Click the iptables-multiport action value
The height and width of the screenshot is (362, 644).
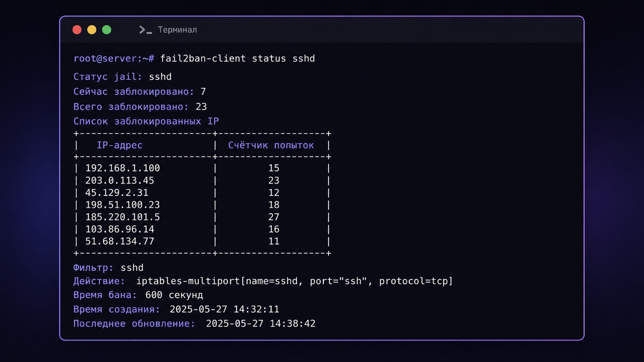pyautogui.click(x=295, y=281)
